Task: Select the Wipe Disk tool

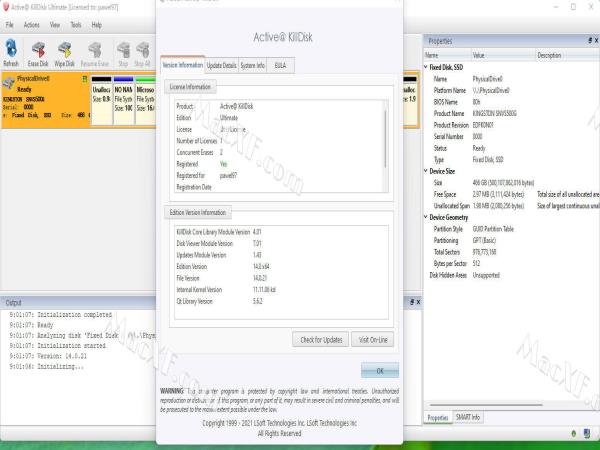Action: click(x=64, y=53)
